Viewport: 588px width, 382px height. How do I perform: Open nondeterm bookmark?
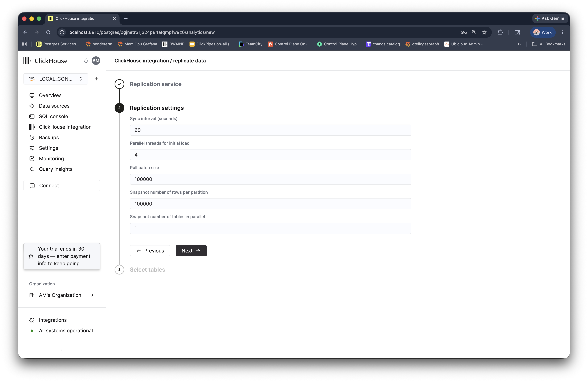point(99,44)
